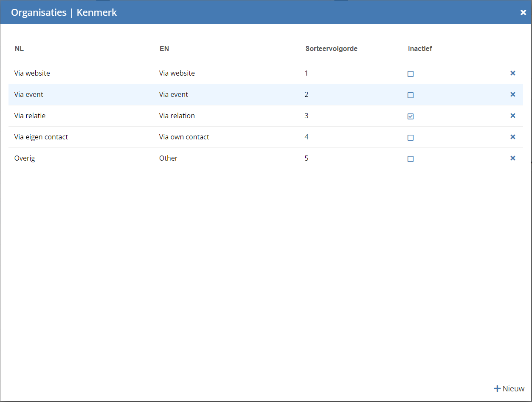Edit the English translation 'Other'
Screen dimensions: 532x402
coord(168,158)
